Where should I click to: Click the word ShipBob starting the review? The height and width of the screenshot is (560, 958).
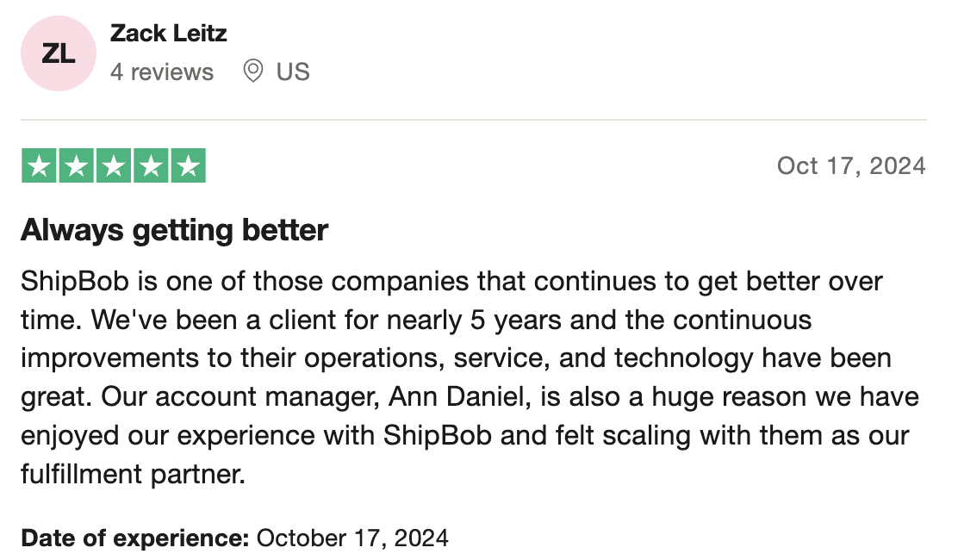click(75, 282)
